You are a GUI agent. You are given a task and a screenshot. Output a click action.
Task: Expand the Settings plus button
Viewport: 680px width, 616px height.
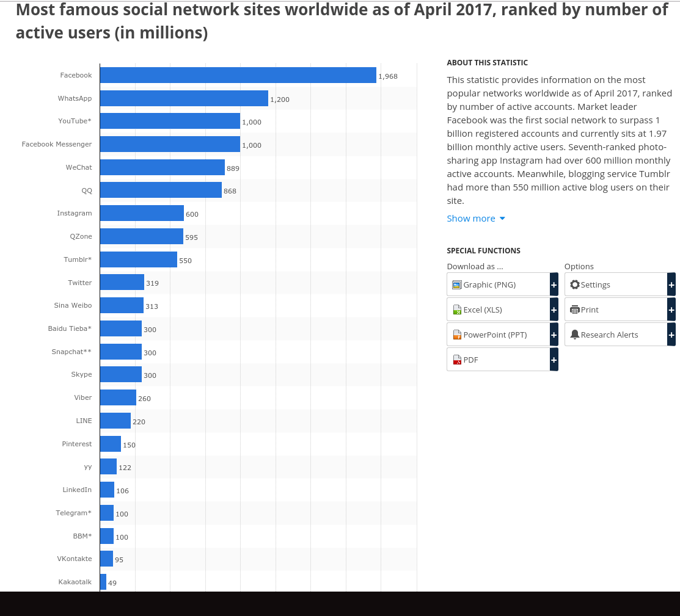(671, 284)
